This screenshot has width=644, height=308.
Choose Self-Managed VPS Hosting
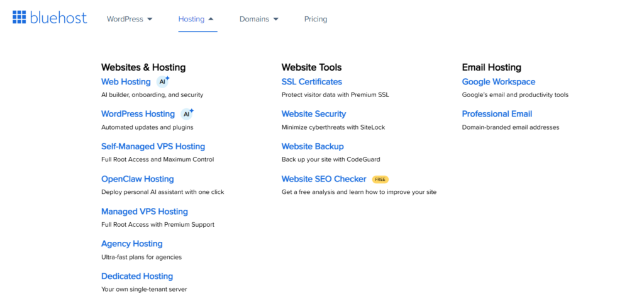[153, 146]
